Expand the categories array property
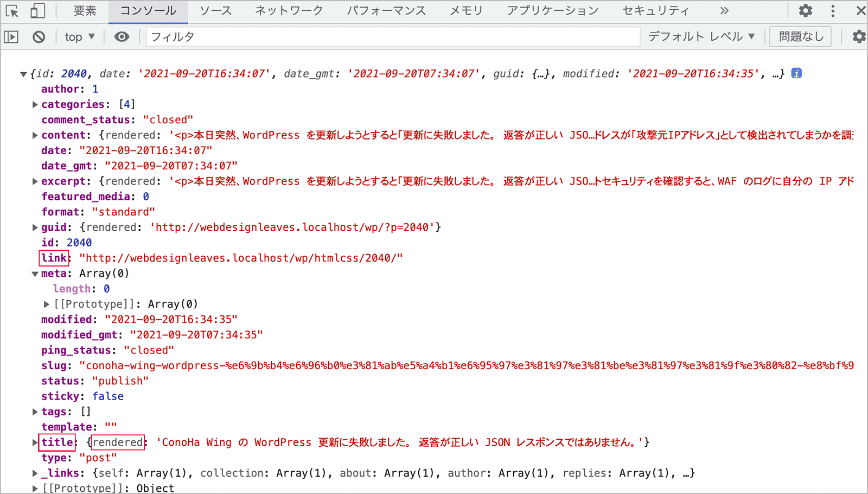 pos(35,104)
